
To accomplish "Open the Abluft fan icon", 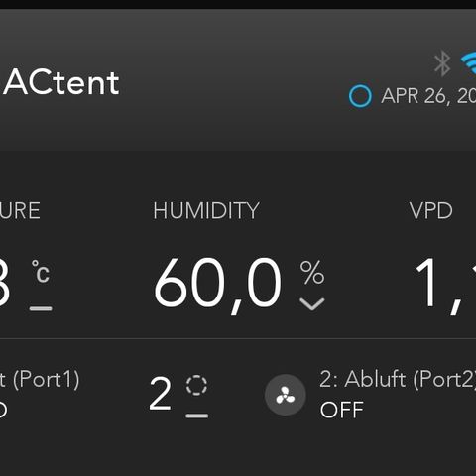I will pos(285,395).
